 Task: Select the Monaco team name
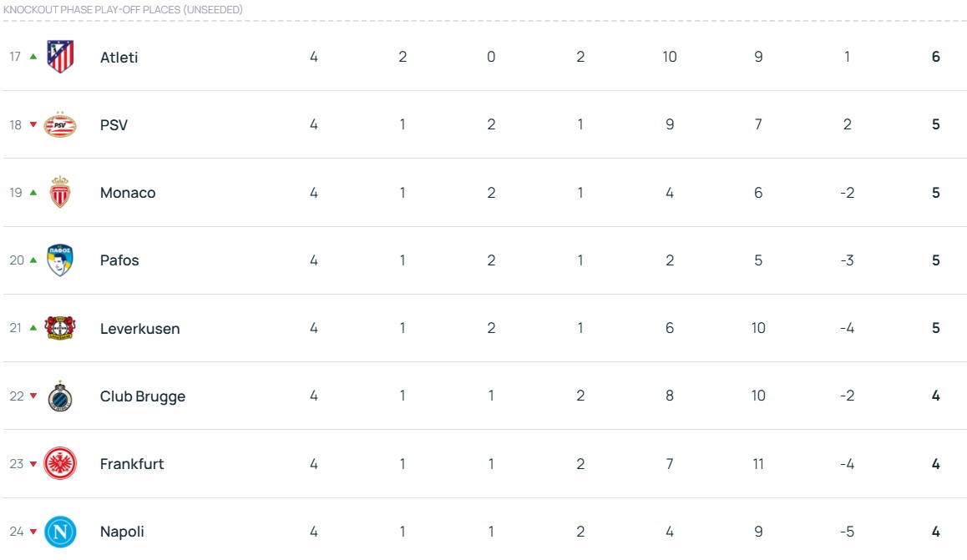tap(128, 193)
